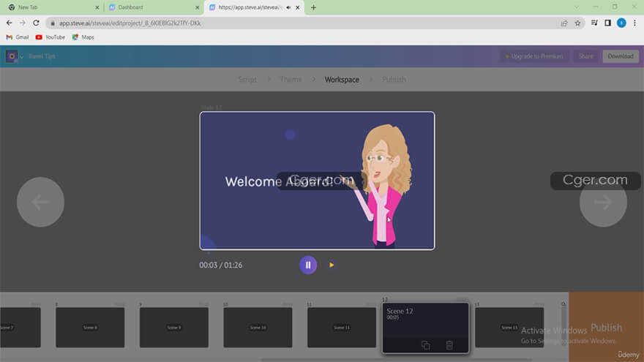Click the project name Travel Tips
This screenshot has height=362, width=644.
pos(42,56)
